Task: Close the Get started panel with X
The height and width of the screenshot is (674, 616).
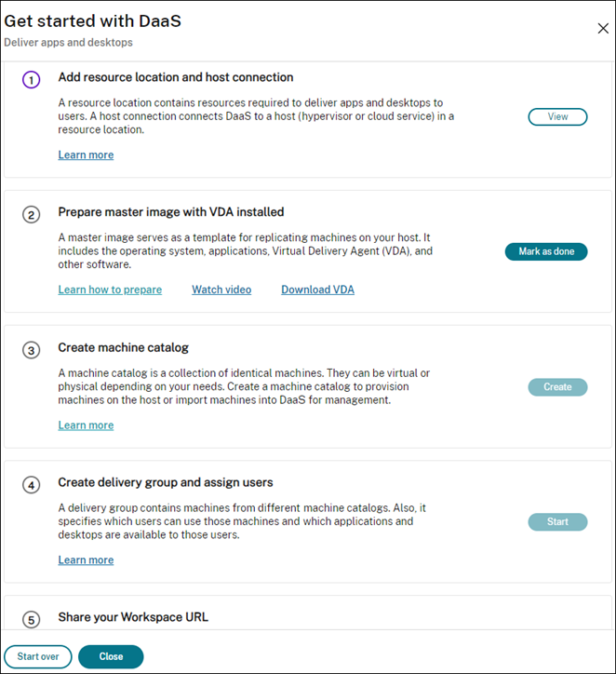Action: [603, 29]
